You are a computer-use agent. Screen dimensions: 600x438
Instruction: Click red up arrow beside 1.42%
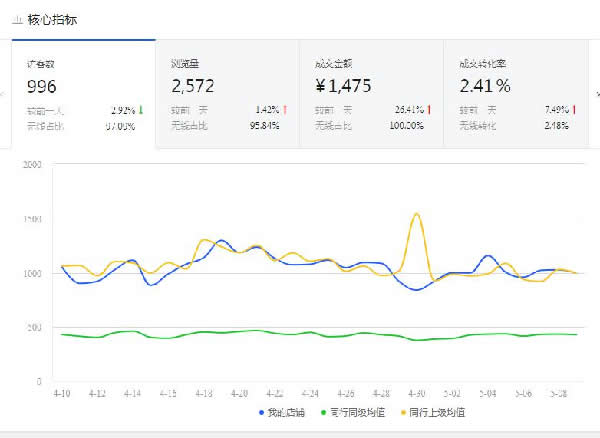pyautogui.click(x=285, y=109)
